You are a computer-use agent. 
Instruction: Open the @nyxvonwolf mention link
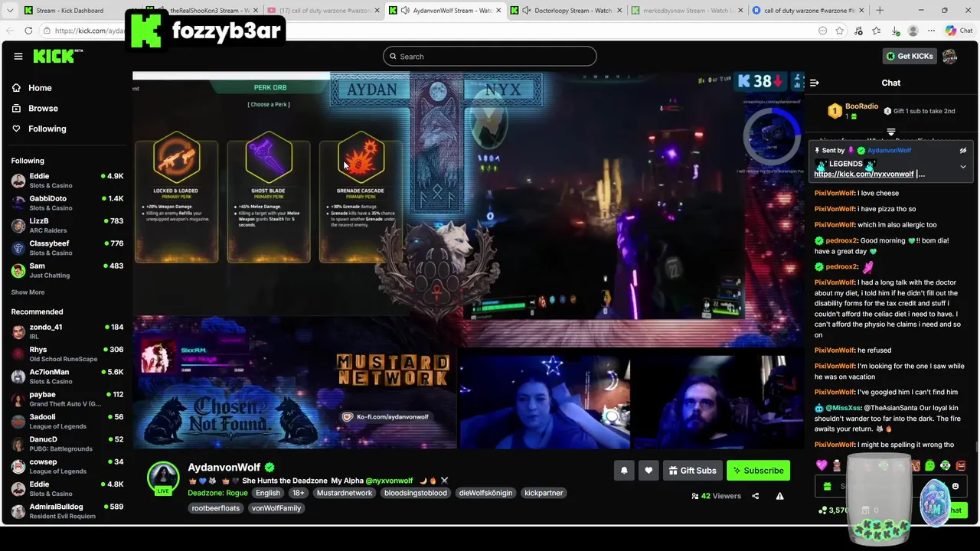click(x=389, y=481)
